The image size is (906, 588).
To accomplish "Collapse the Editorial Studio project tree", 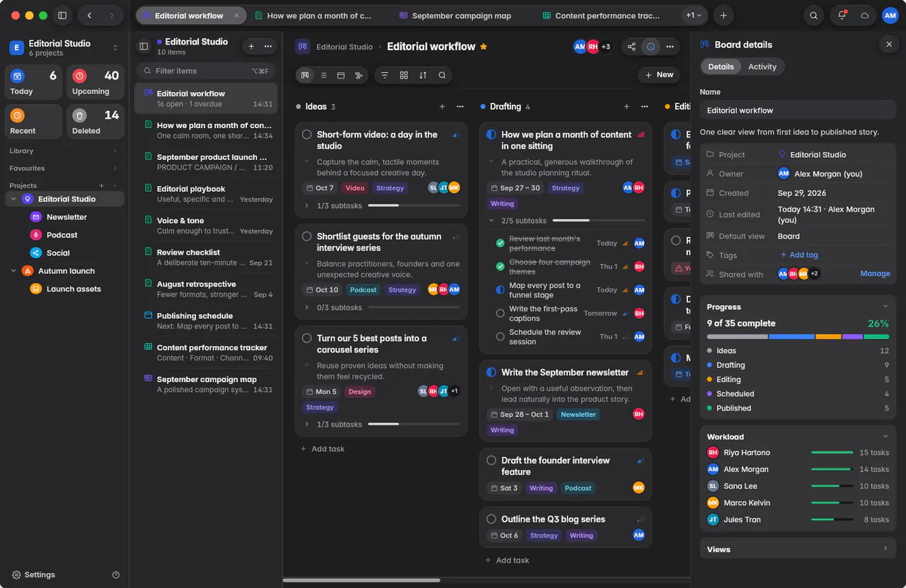I will click(13, 200).
